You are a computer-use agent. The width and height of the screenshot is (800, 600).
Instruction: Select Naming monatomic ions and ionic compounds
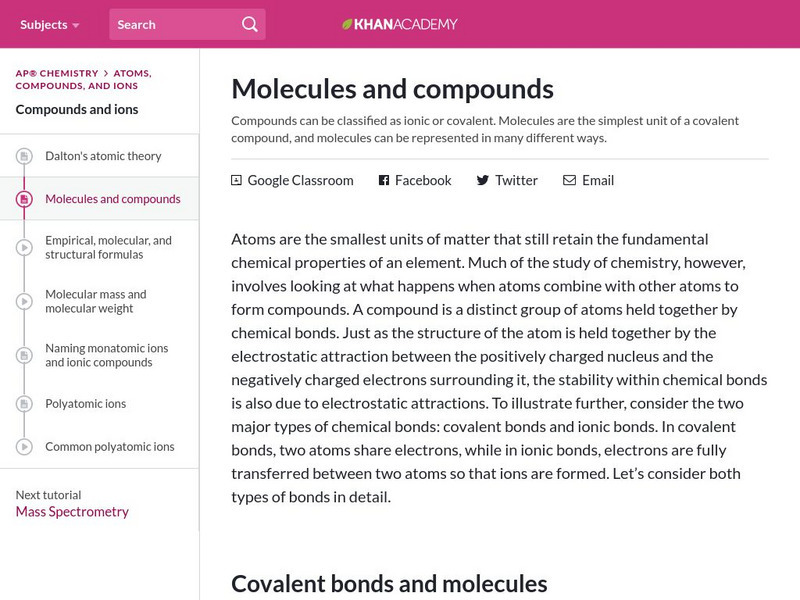(x=106, y=355)
